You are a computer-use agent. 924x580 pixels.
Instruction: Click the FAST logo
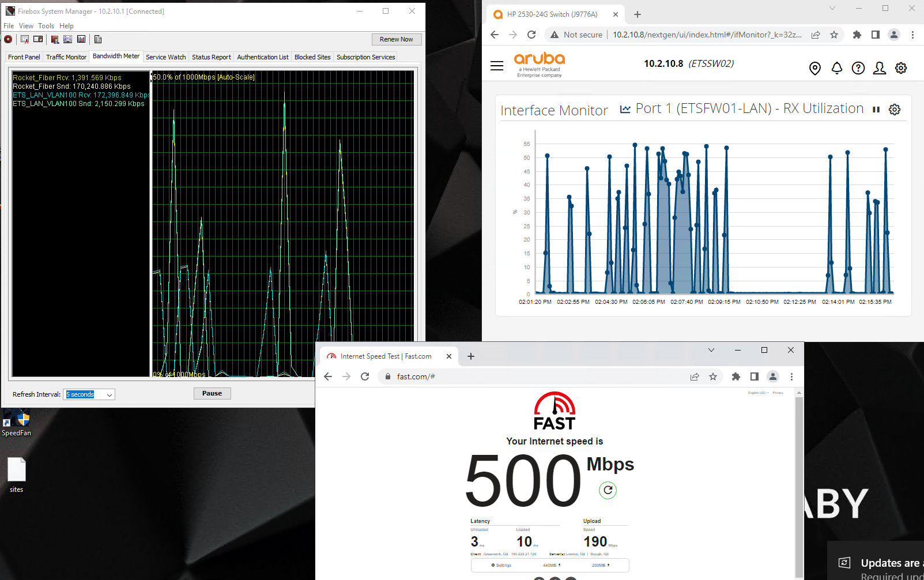(555, 411)
